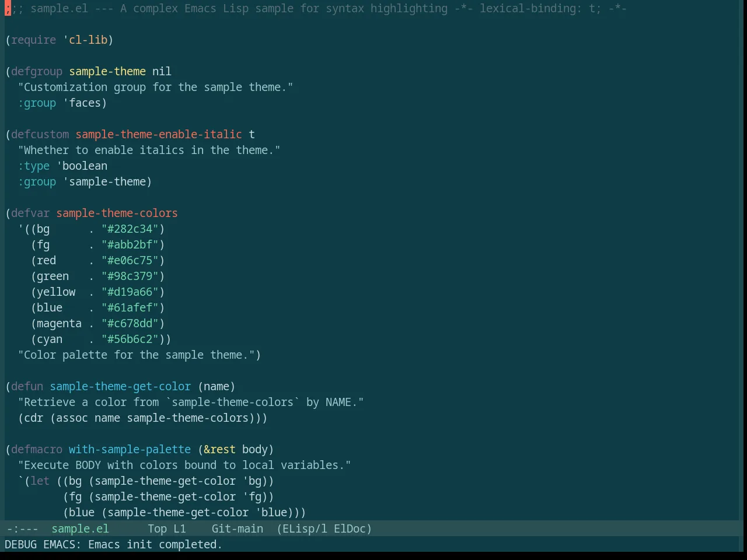Click the "#c678dd" color string
This screenshot has width=747, height=560.
(x=130, y=323)
